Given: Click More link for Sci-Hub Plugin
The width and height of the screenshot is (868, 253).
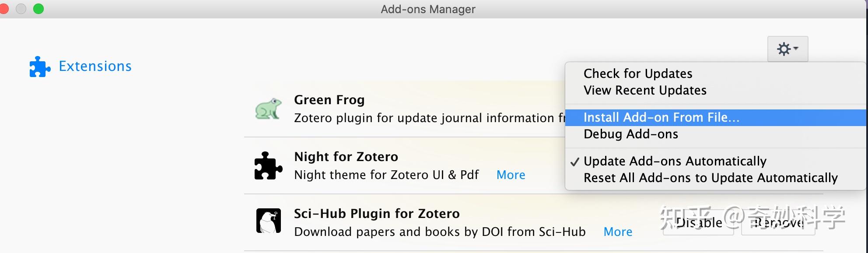Looking at the screenshot, I should (618, 232).
